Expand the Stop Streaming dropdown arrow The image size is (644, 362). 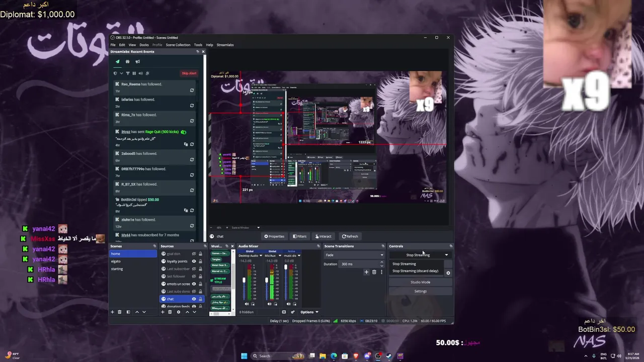[x=446, y=255]
